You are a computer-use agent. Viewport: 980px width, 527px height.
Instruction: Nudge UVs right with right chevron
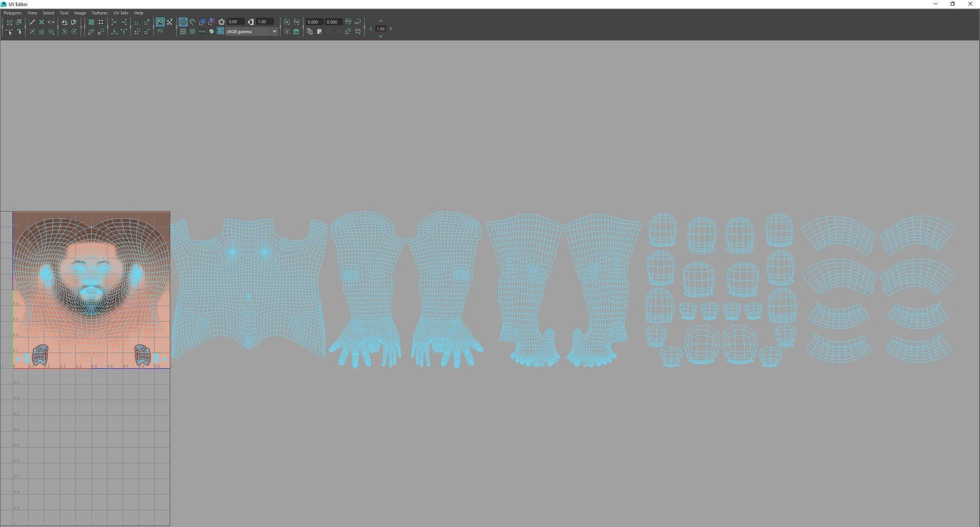pyautogui.click(x=390, y=29)
